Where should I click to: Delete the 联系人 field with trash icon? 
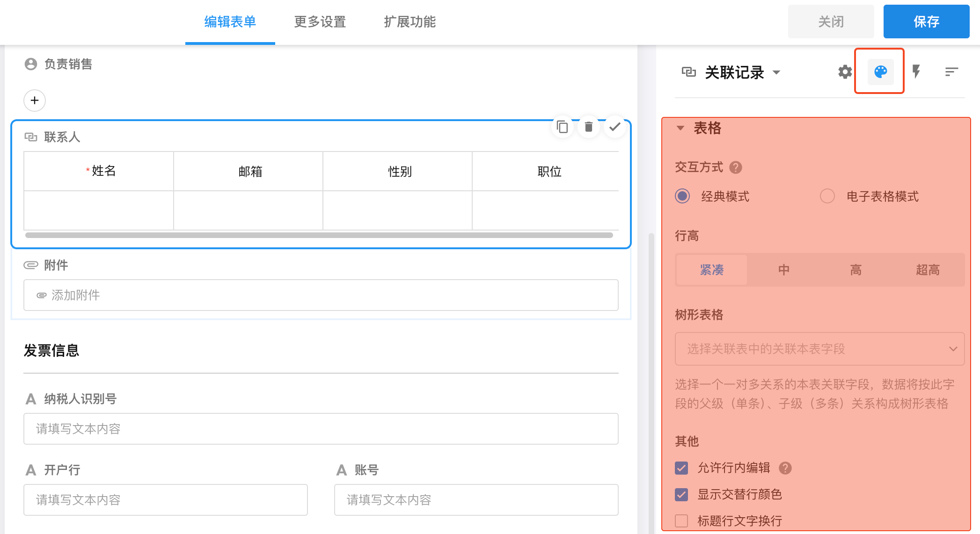(589, 127)
